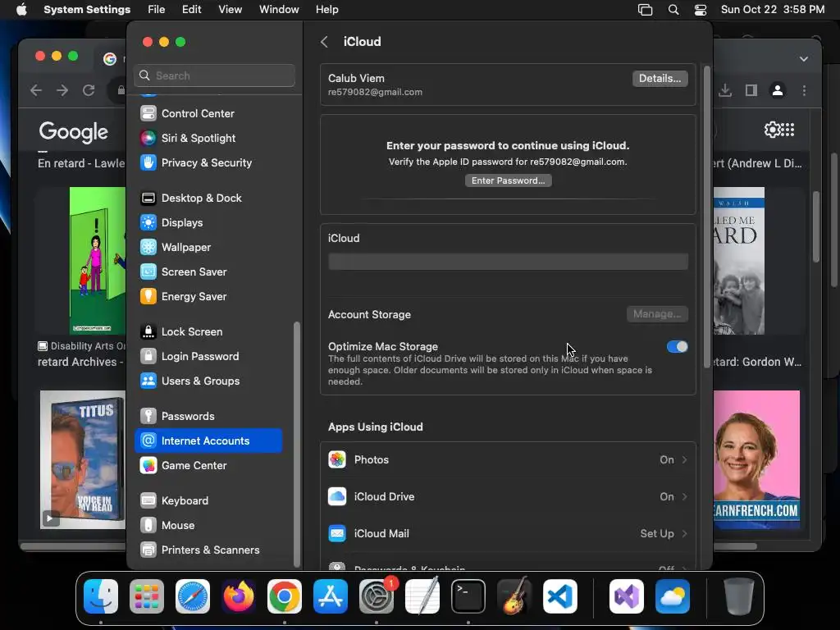Open the Edit menu
840x630 pixels.
pos(191,10)
